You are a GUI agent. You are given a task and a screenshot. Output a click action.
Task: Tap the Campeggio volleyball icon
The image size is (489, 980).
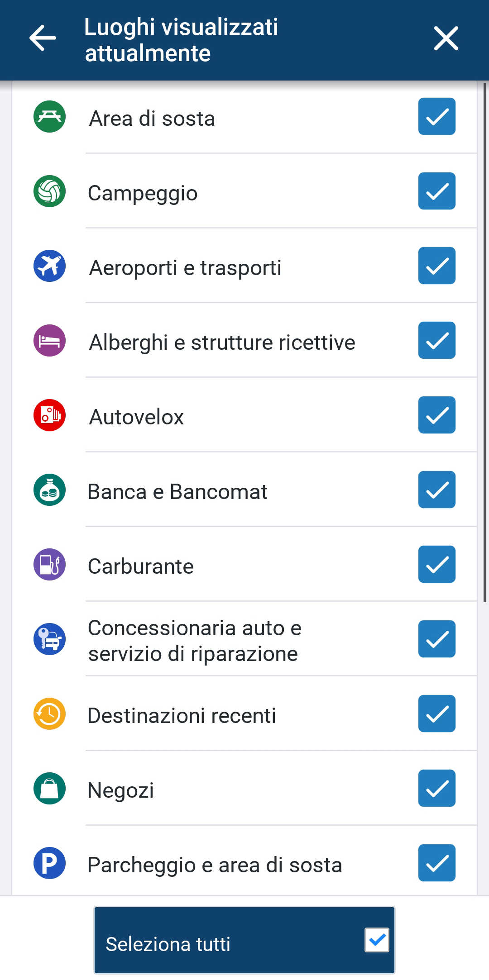coord(50,191)
